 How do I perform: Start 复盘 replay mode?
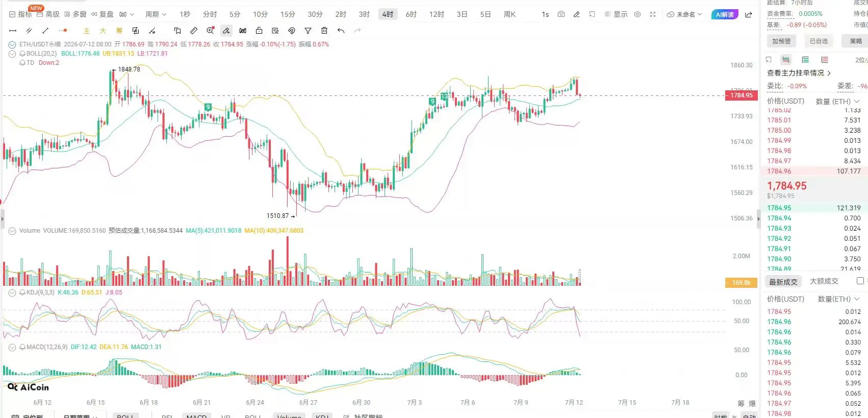coord(103,14)
